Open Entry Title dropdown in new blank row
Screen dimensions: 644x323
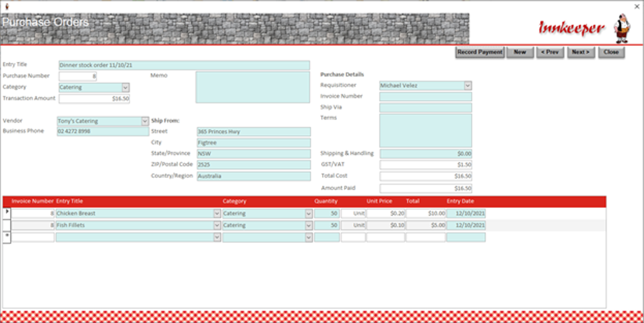218,237
